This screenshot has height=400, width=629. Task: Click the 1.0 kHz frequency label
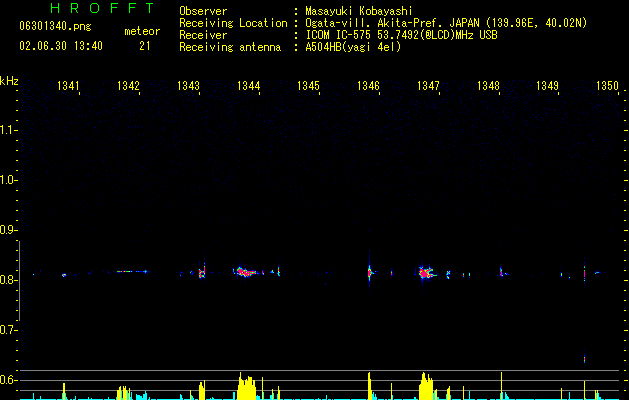pyautogui.click(x=8, y=180)
